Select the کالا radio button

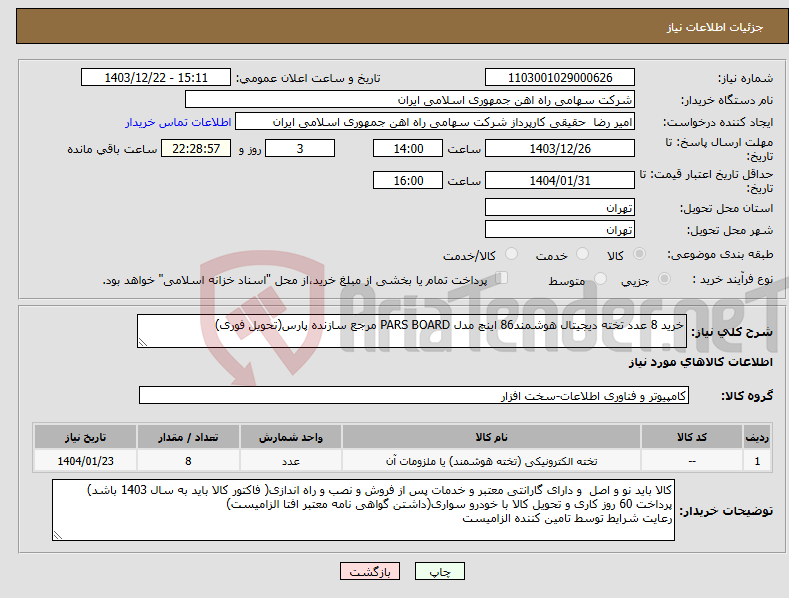(639, 254)
